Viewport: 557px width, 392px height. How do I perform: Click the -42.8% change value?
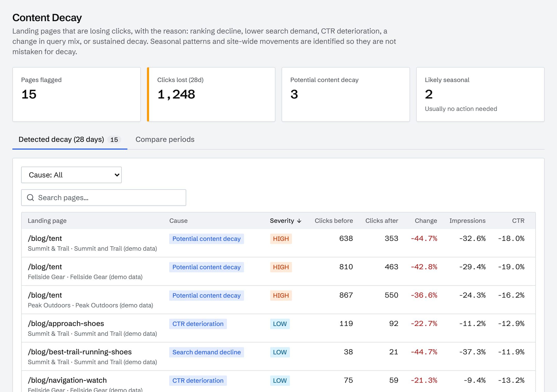coord(424,267)
